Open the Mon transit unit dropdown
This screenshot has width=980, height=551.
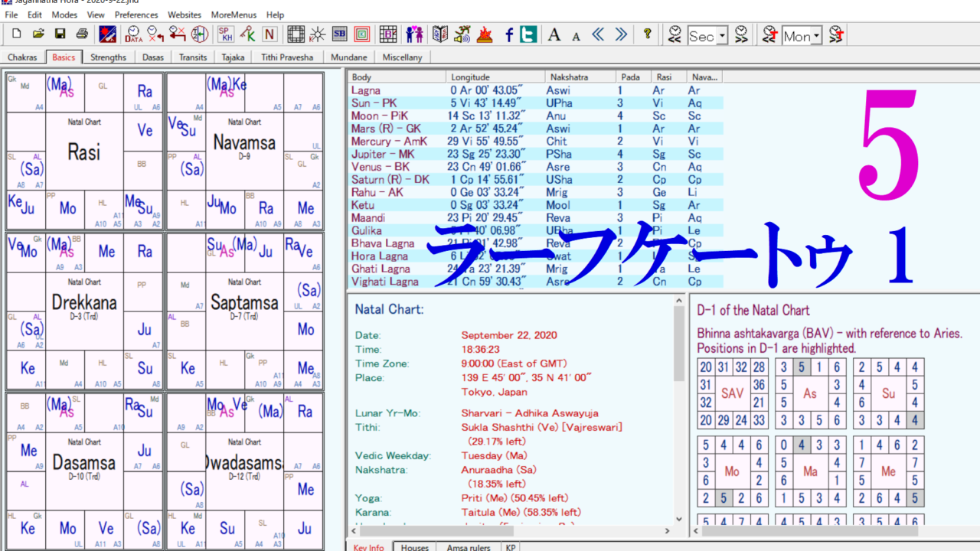[x=816, y=36]
